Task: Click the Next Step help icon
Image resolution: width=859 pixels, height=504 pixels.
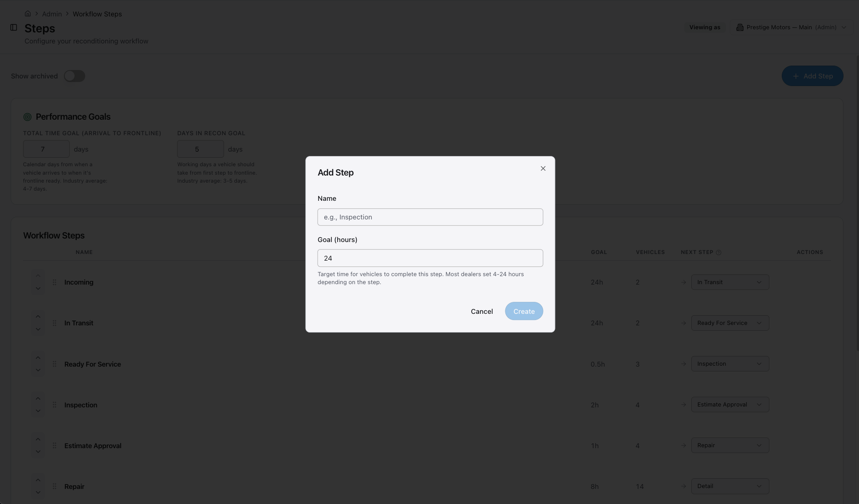Action: click(x=718, y=253)
